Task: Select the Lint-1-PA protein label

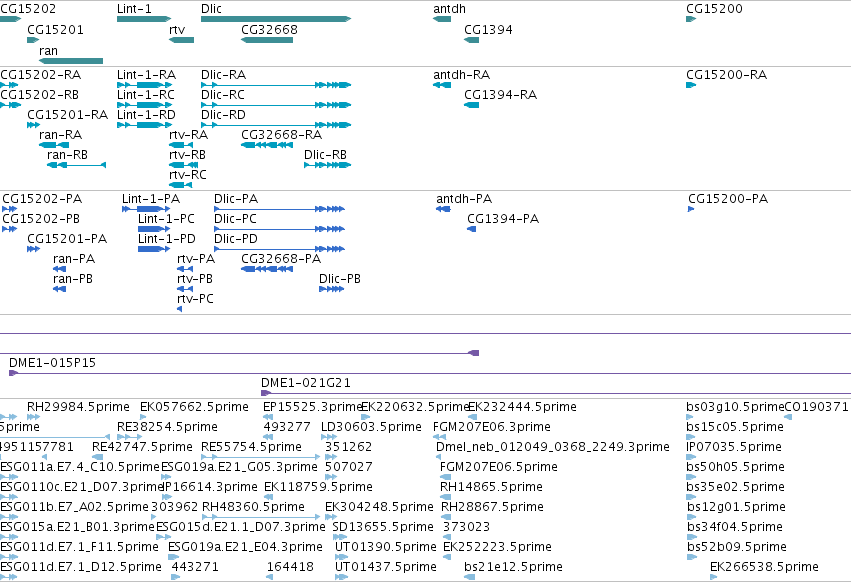Action: (x=151, y=199)
